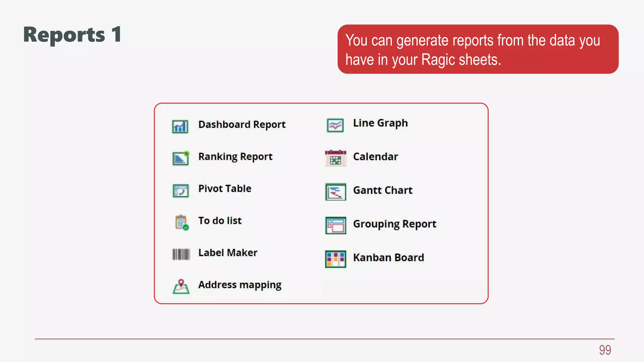This screenshot has width=644, height=362.
Task: Select the Gantt Chart label
Action: (x=383, y=190)
